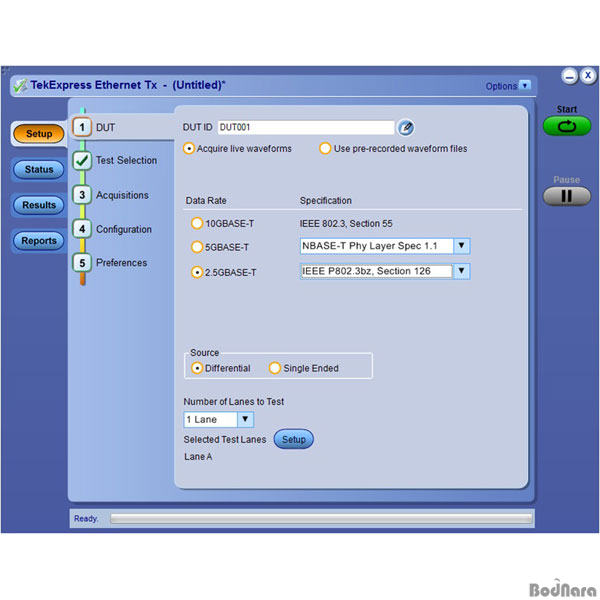Select Single Ended source

(x=275, y=368)
